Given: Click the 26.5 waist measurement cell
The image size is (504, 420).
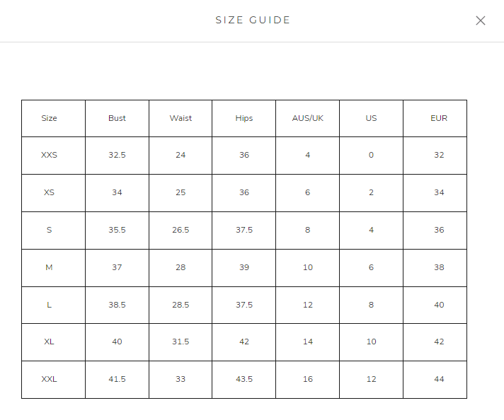Looking at the screenshot, I should point(181,230).
